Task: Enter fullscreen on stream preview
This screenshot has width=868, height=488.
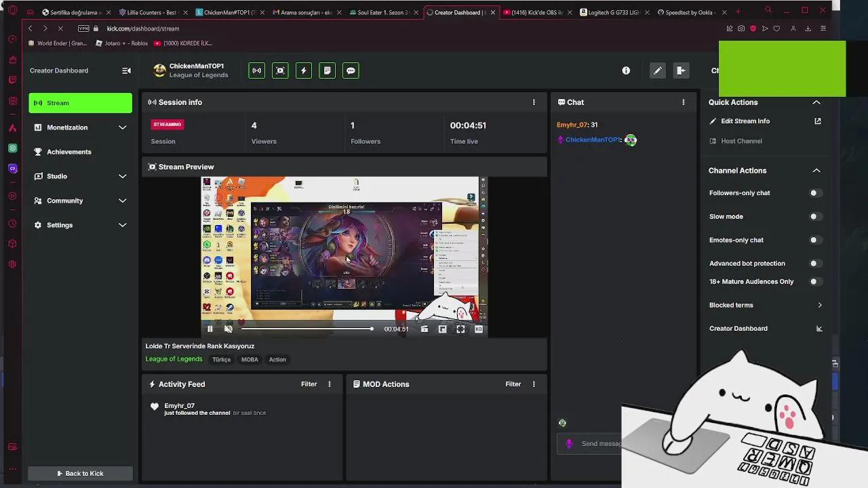Action: (x=460, y=329)
